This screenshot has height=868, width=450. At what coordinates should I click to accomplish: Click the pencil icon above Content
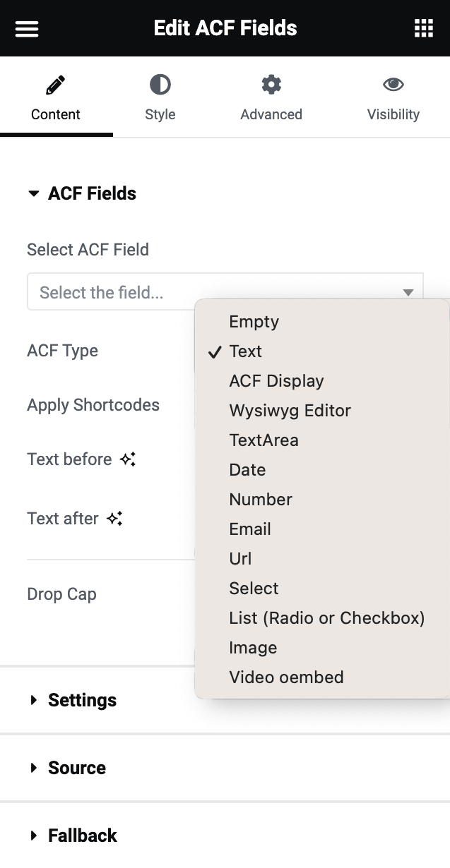(x=55, y=83)
